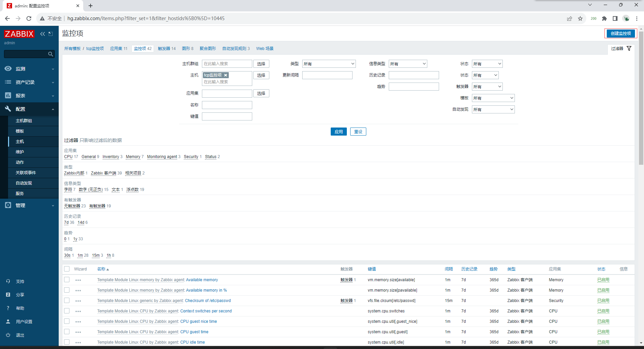Screen dimensions: 644x349
Task: Open the 信息类型 dropdown
Action: coord(408,64)
